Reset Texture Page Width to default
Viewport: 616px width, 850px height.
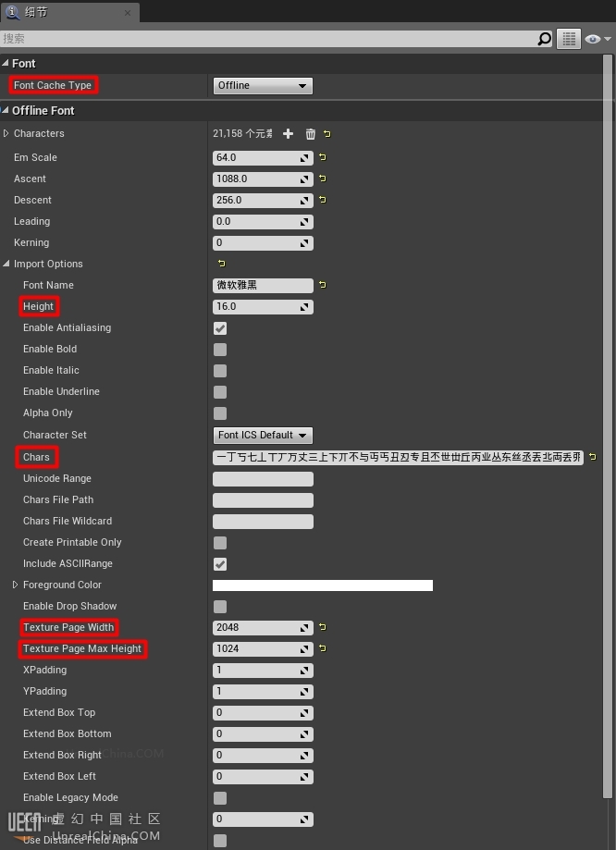pyautogui.click(x=323, y=627)
